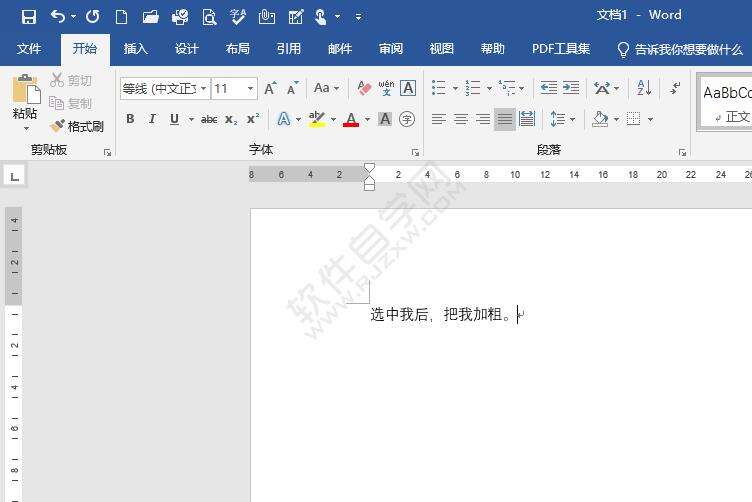This screenshot has width=752, height=502.
Task: Clear all formatting with the eraser A icon
Action: [x=364, y=88]
